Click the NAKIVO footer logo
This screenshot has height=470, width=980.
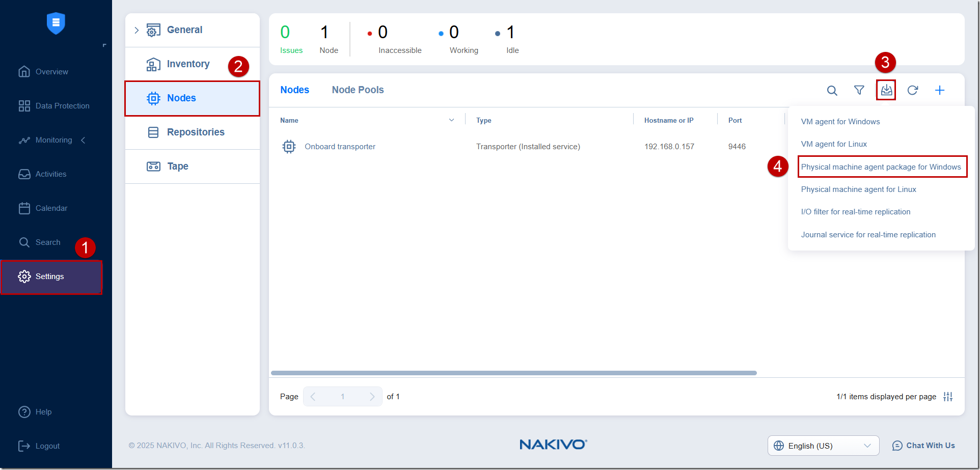pos(553,445)
